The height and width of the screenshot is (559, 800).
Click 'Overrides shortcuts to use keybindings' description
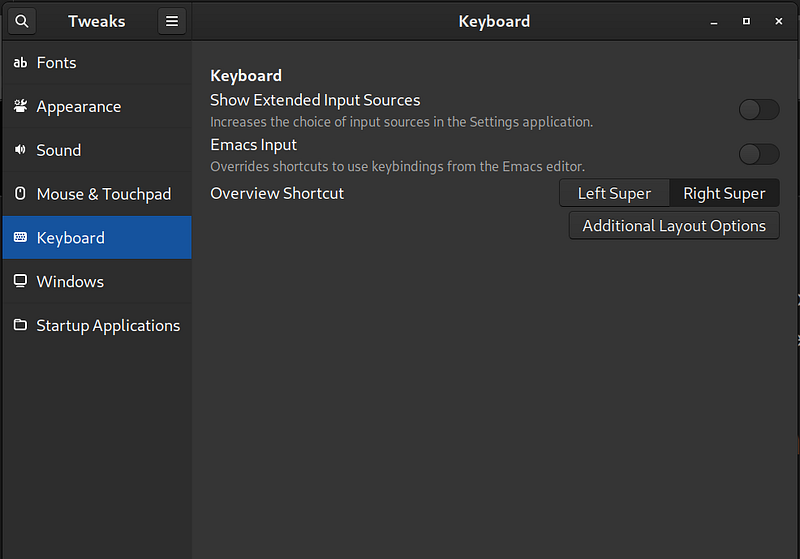tap(397, 167)
